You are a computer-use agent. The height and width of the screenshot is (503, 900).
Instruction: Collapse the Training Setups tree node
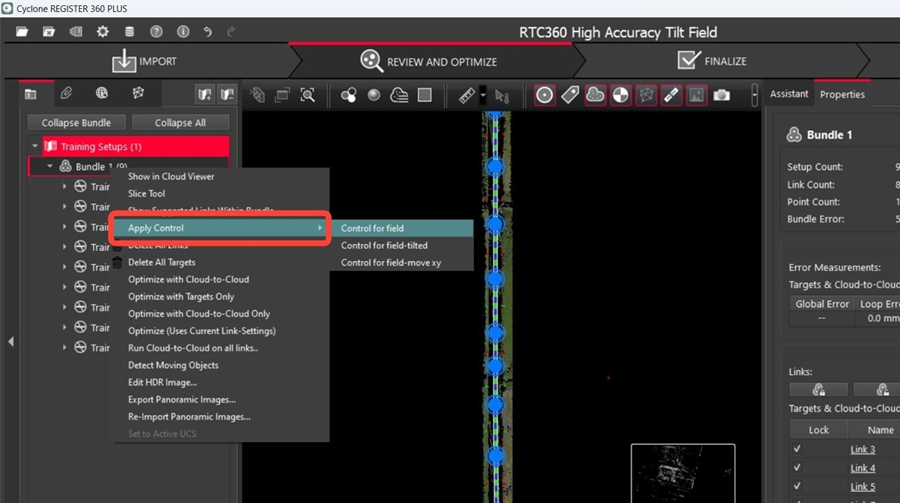tap(35, 147)
